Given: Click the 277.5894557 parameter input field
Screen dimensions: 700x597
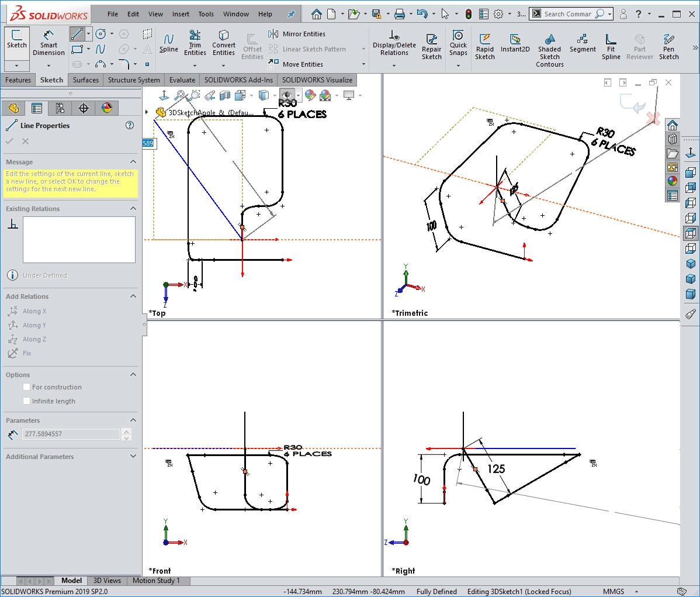Looking at the screenshot, I should pyautogui.click(x=70, y=434).
